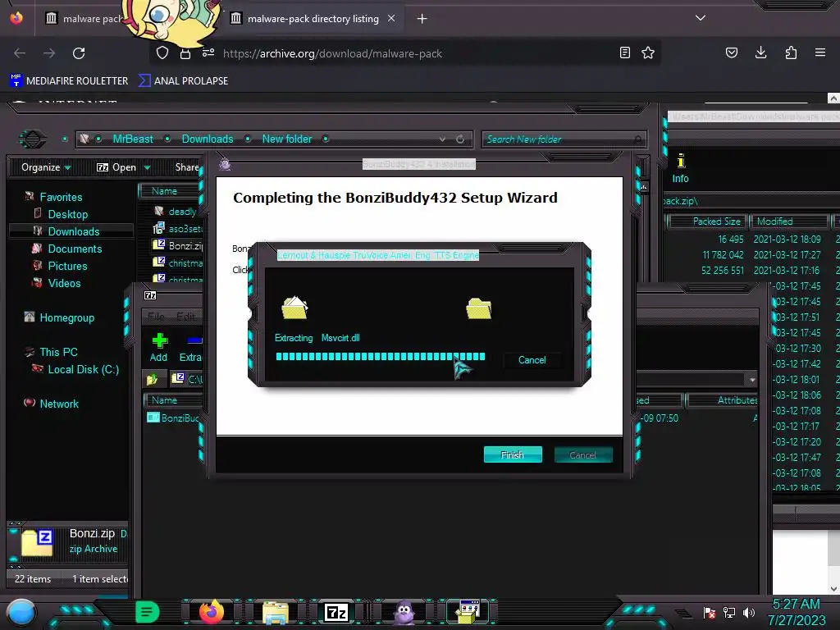840x630 pixels.
Task: Sort by Packed Size column header
Action: (706, 221)
